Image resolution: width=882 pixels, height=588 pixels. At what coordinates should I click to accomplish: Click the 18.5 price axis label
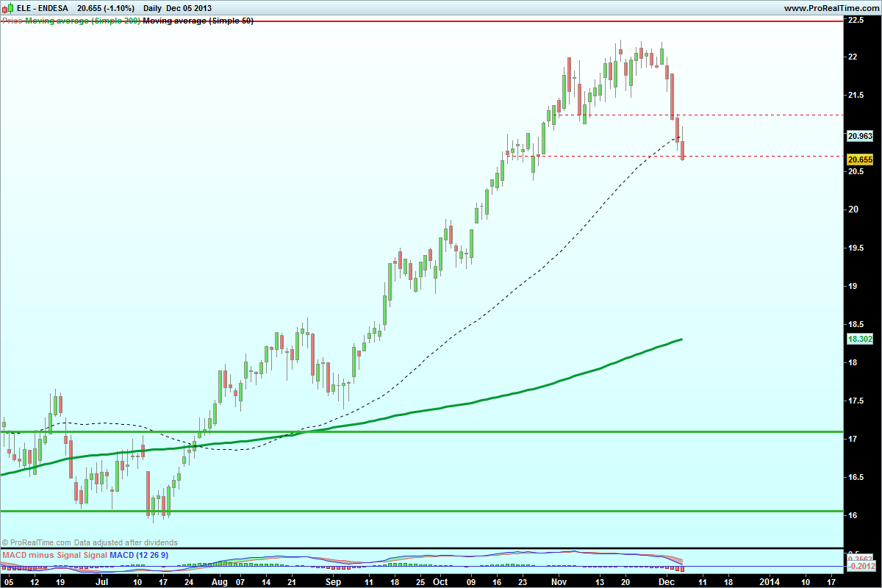point(856,326)
